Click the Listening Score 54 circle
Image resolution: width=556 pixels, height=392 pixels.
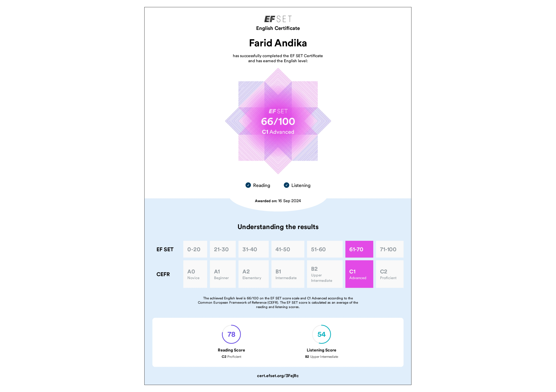[x=321, y=334]
